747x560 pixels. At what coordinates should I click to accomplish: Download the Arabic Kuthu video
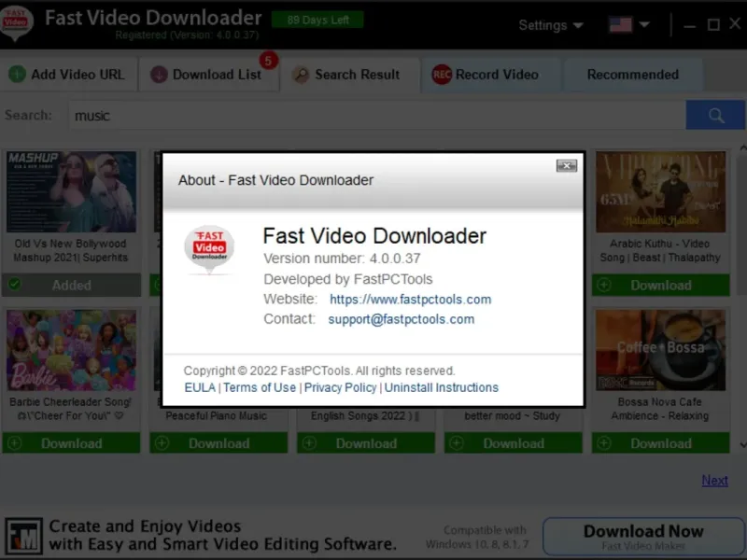pos(661,286)
